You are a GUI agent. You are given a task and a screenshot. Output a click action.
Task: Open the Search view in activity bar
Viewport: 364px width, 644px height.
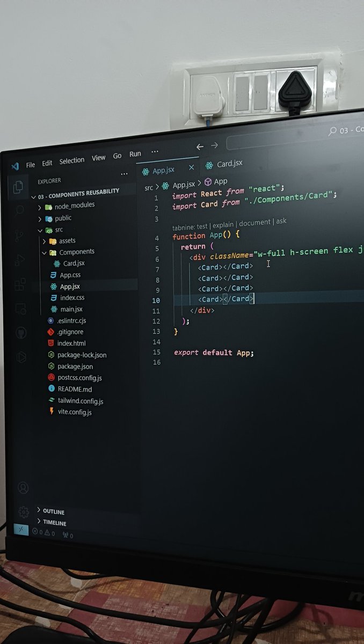[19, 210]
